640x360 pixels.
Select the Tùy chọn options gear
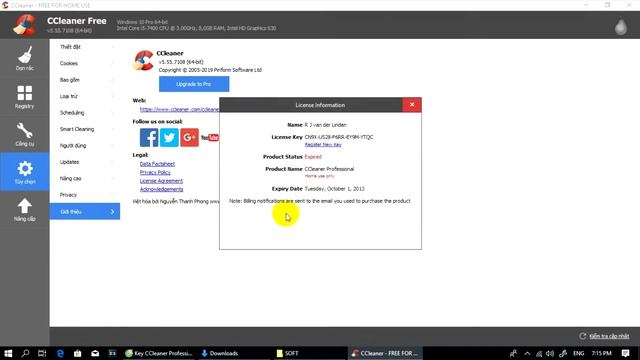point(24,172)
